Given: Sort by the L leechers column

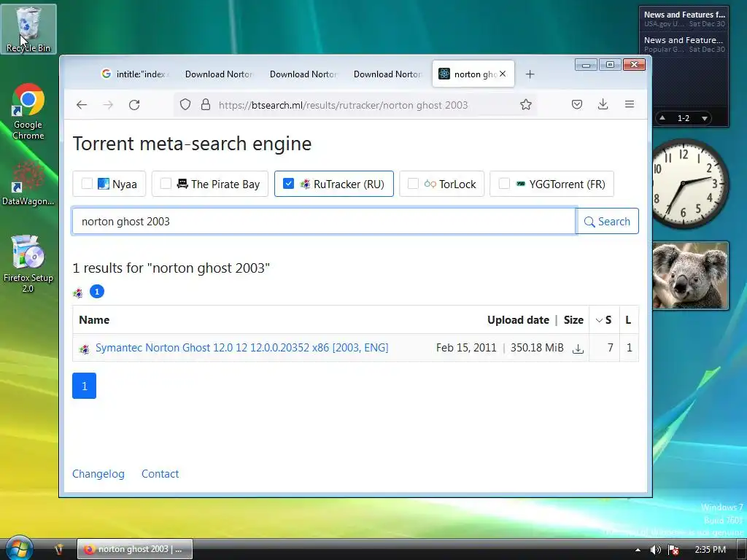Looking at the screenshot, I should point(628,320).
